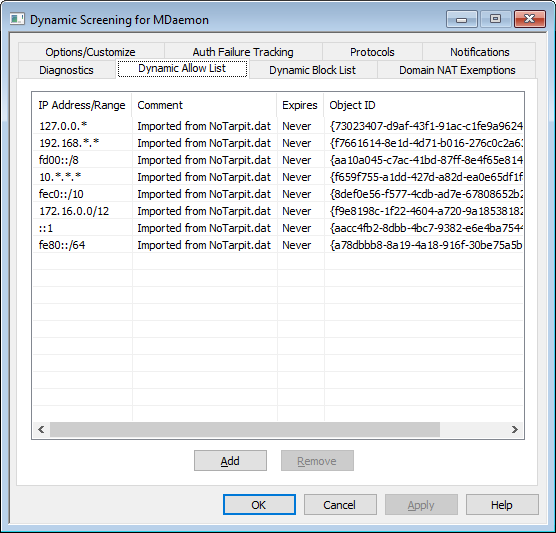Click Object ID starting with {73023407
Viewport: 556px width, 533px height.
click(426, 126)
